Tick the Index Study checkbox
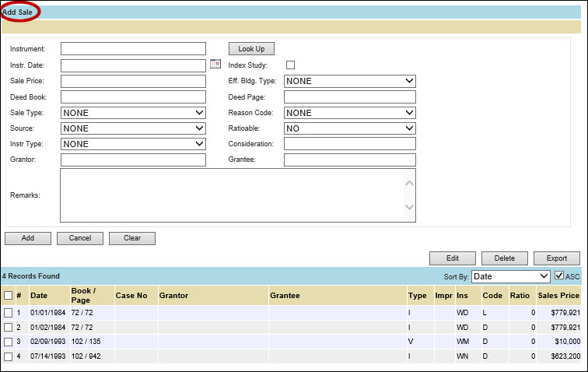This screenshot has height=372, width=588. pos(290,65)
